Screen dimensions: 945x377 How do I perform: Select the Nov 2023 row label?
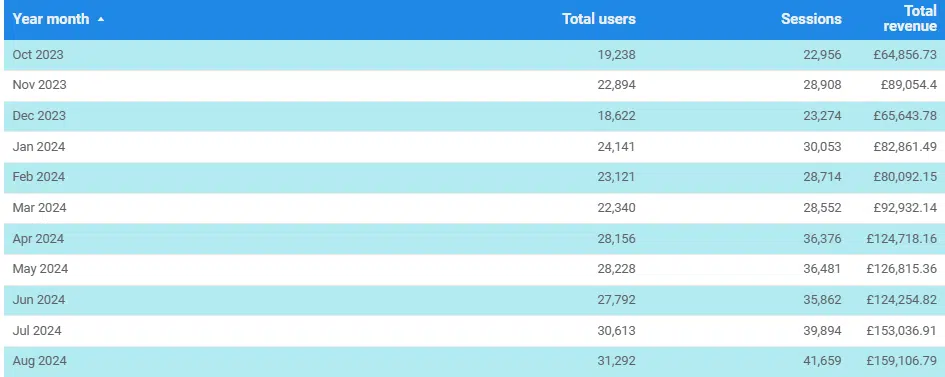39,85
